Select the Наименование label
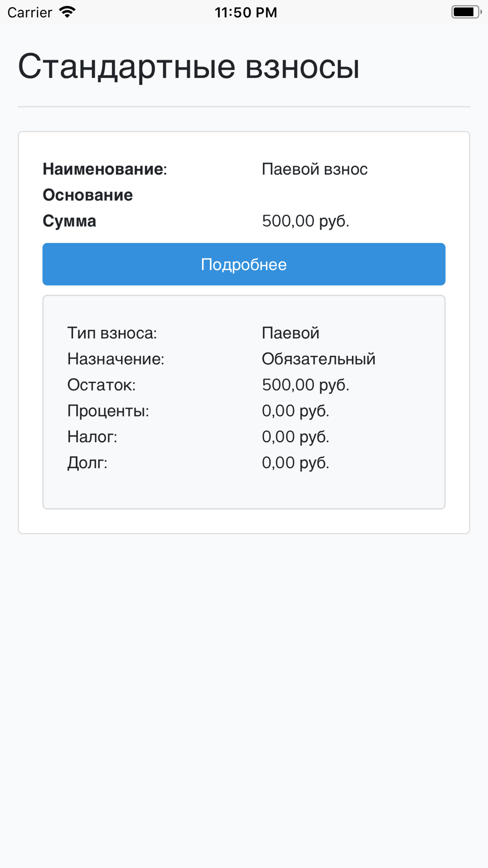Screen dimensions: 488x868 tap(104, 169)
